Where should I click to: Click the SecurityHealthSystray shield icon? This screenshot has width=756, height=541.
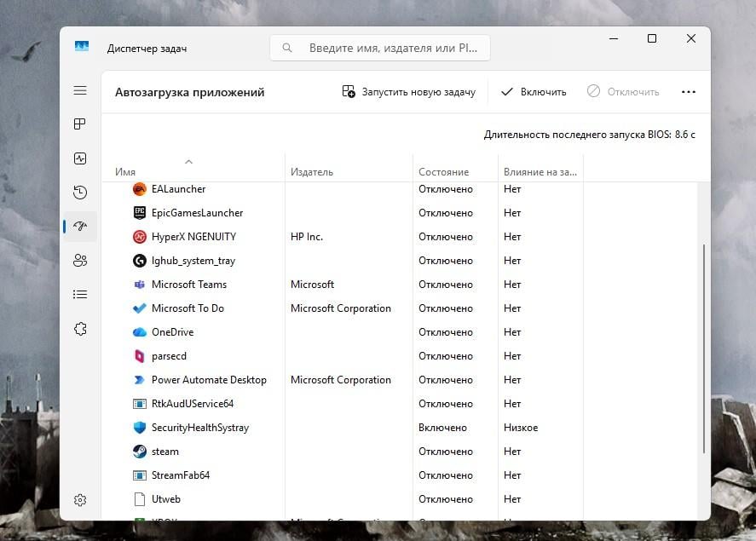point(139,428)
